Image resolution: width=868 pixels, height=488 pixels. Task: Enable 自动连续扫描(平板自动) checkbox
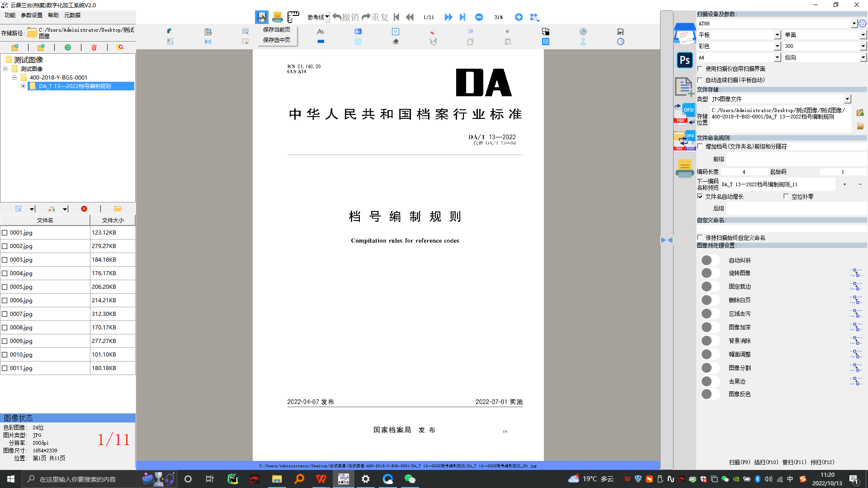click(x=700, y=80)
